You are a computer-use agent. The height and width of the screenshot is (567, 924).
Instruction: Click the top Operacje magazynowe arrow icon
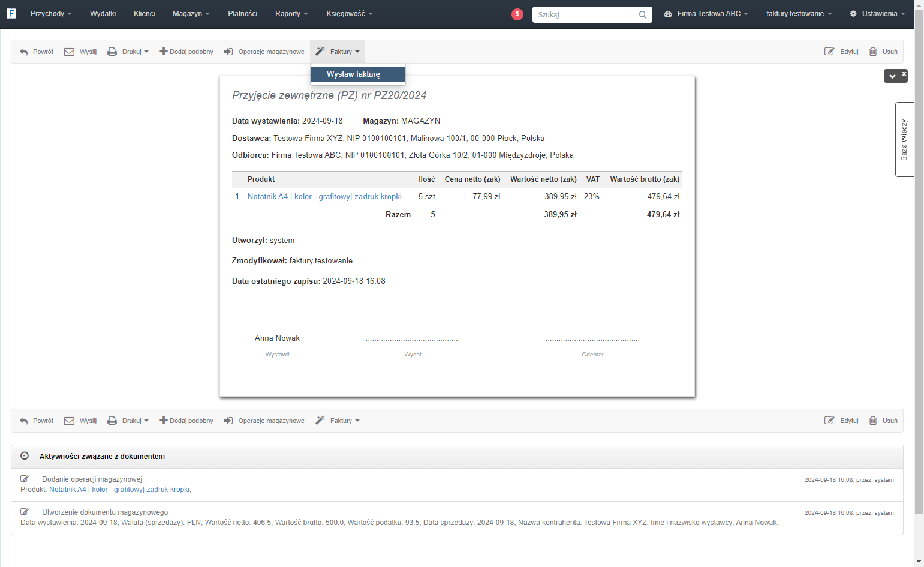[228, 52]
